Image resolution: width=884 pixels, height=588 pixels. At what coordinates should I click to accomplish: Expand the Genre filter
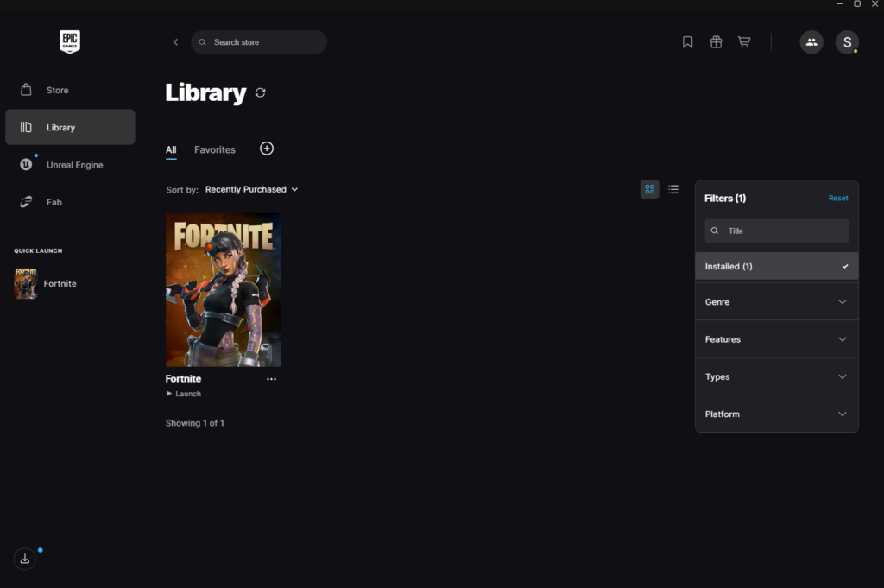tap(776, 302)
